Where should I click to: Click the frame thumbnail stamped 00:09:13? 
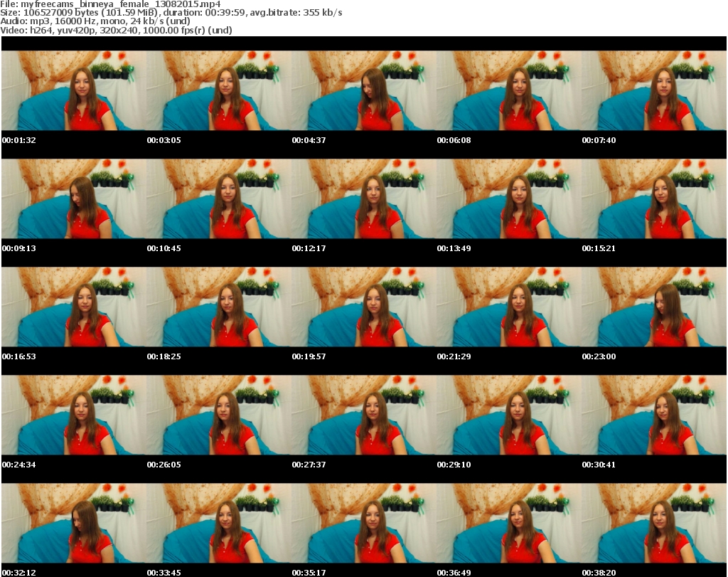pos(74,198)
